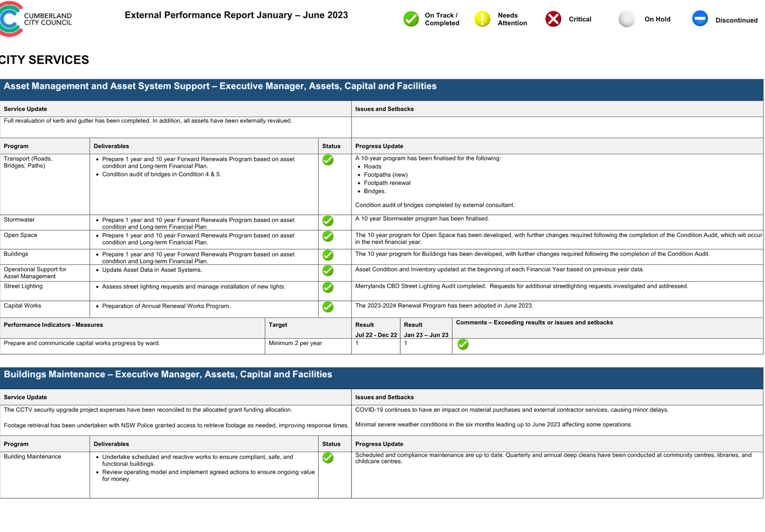Click the status tick in the Capital Works row
This screenshot has width=765, height=532.
[328, 306]
